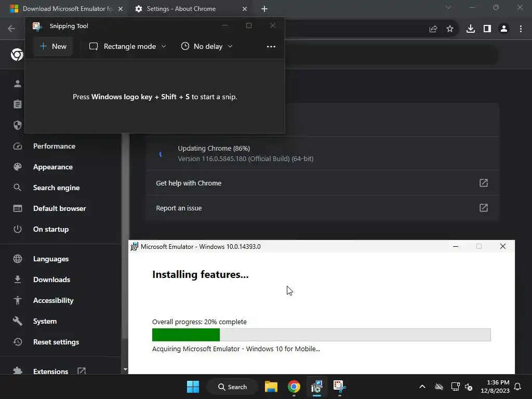Click the Emulator install progress bar

(x=321, y=335)
